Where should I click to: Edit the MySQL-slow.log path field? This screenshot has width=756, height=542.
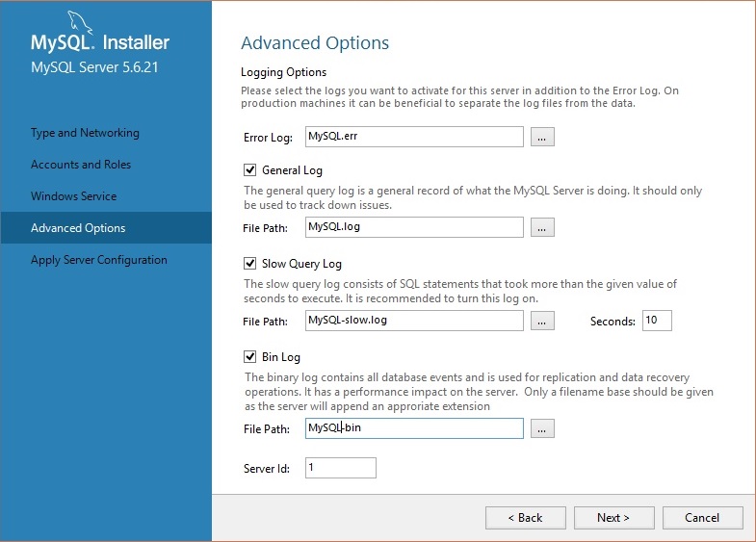(x=414, y=321)
